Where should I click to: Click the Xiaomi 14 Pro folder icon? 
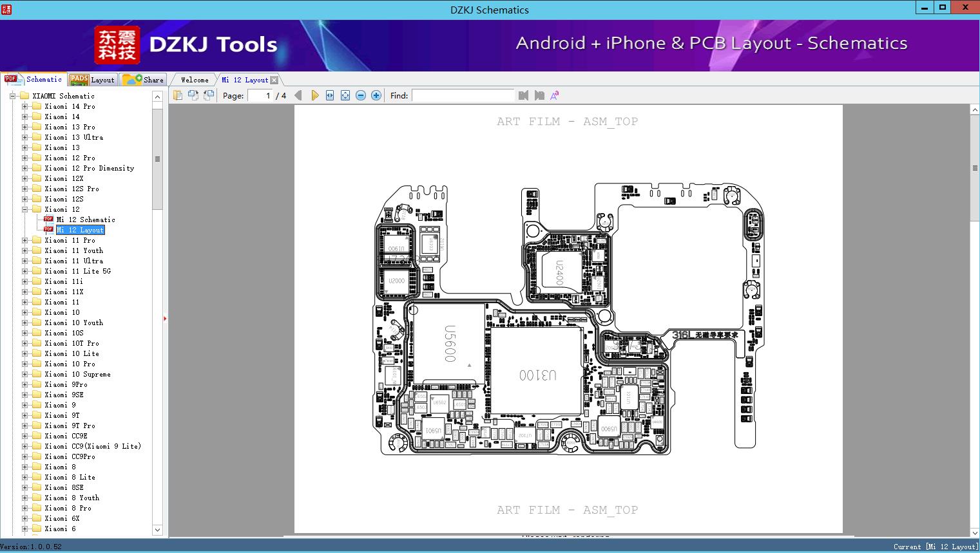(x=37, y=106)
